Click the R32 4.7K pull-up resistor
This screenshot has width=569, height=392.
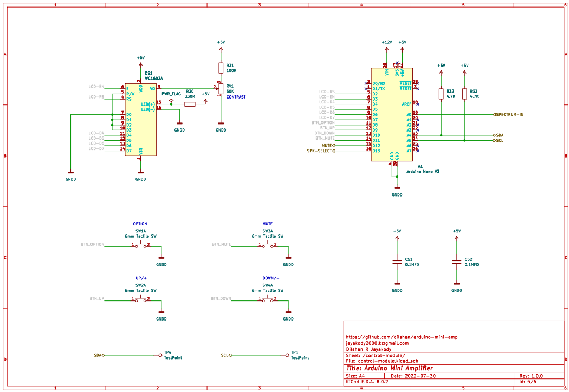(x=441, y=94)
